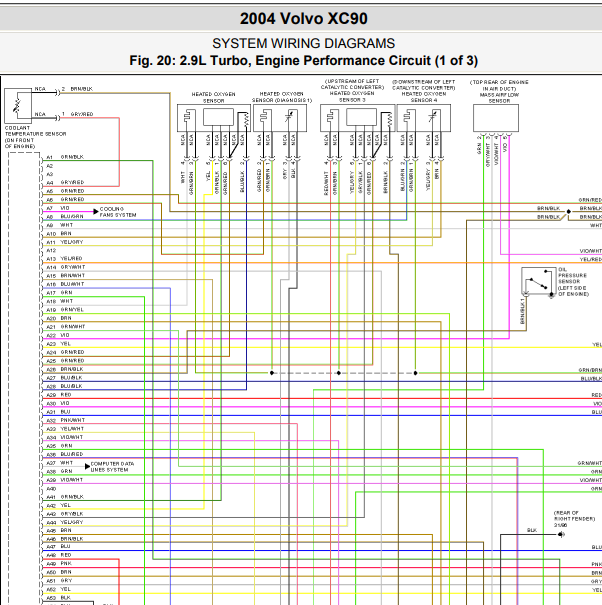
Task: Click pin A32 PNK/WHT label
Action: pyautogui.click(x=66, y=420)
